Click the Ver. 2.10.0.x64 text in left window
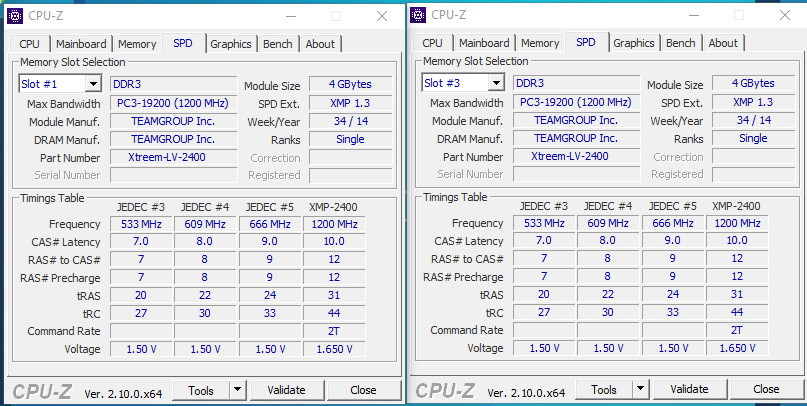 123,394
